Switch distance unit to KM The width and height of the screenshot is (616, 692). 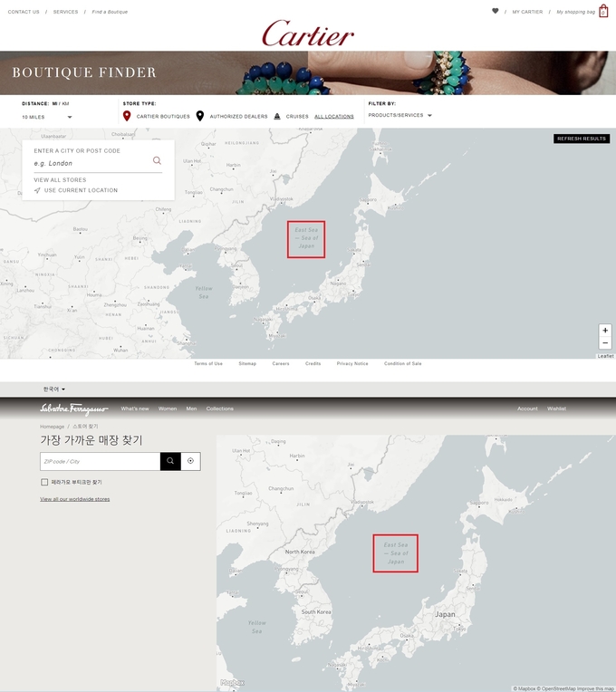[x=65, y=104]
